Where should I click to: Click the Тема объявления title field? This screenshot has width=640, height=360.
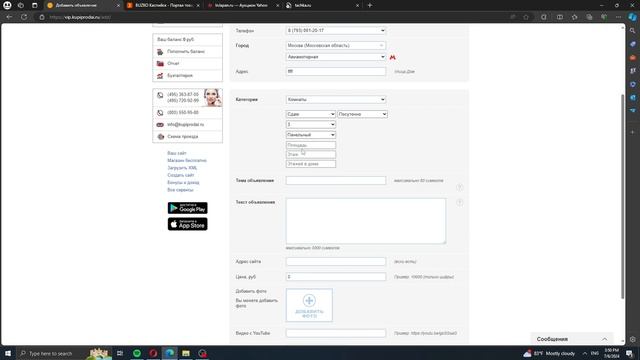tap(336, 180)
